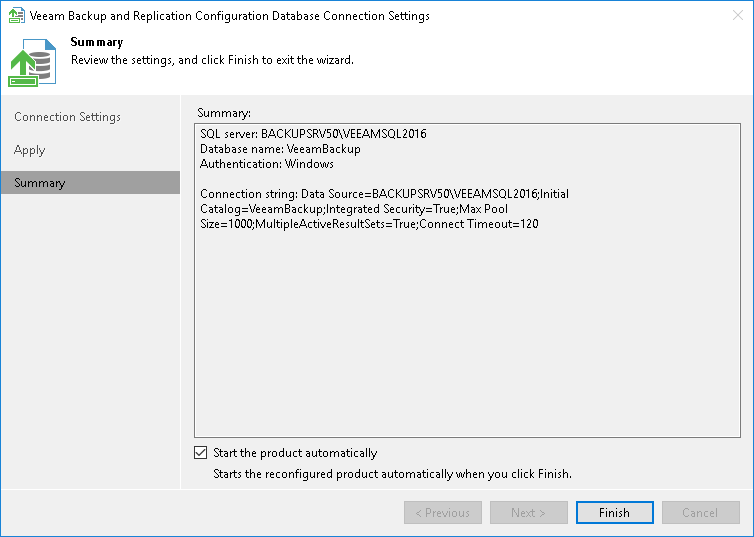
Task: Select the Summary step in the sidebar
Action: (x=40, y=183)
